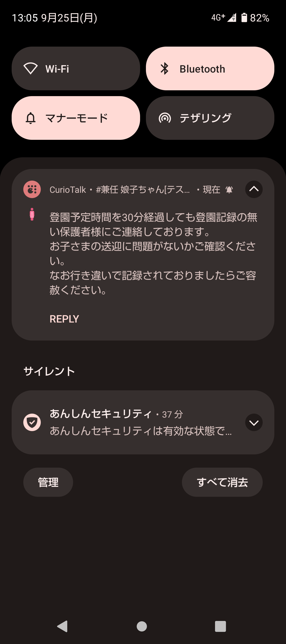Open the CurioTalk message body text
286x644 pixels.
pos(153,253)
